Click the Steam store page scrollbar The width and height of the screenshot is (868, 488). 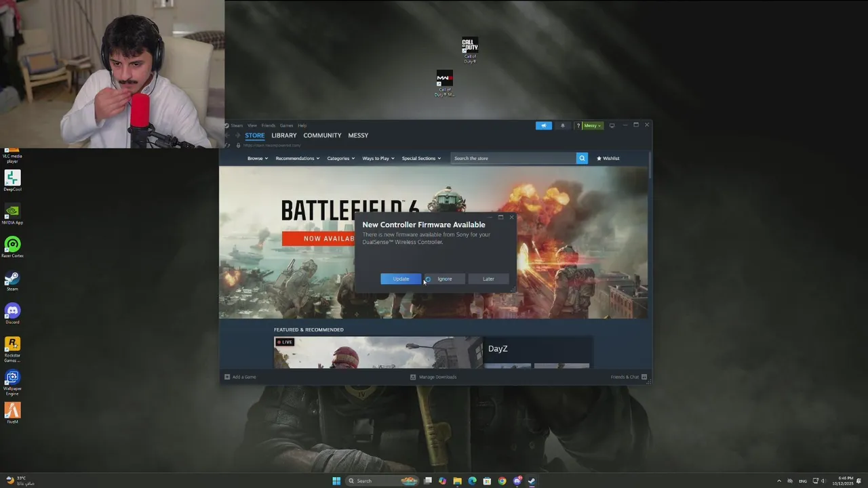650,166
